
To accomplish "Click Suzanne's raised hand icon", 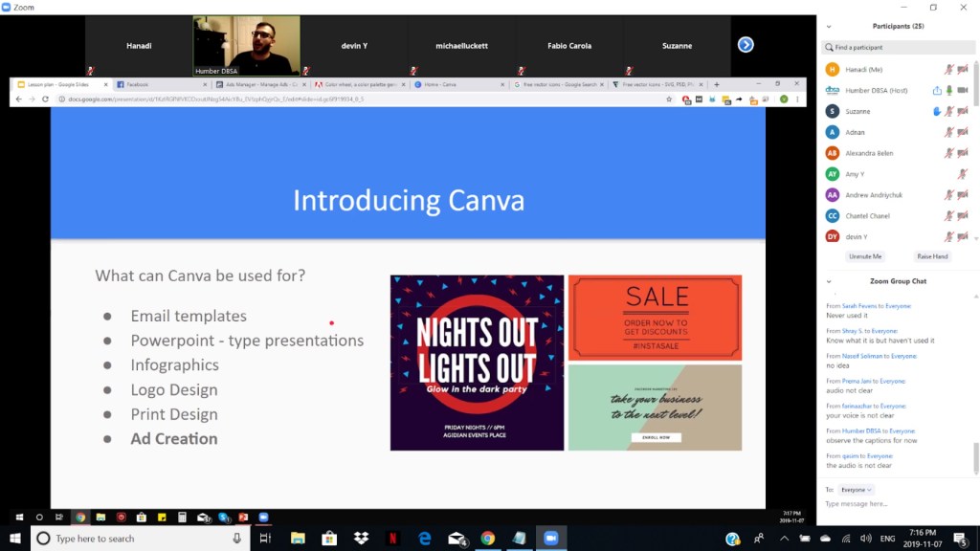I will 937,111.
